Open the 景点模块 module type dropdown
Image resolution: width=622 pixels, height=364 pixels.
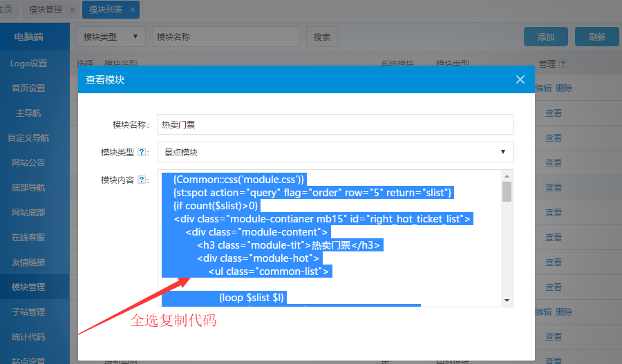tap(335, 152)
